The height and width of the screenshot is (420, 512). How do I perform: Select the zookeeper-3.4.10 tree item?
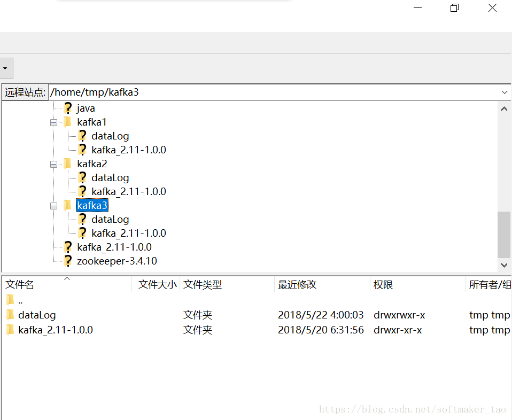tap(117, 261)
